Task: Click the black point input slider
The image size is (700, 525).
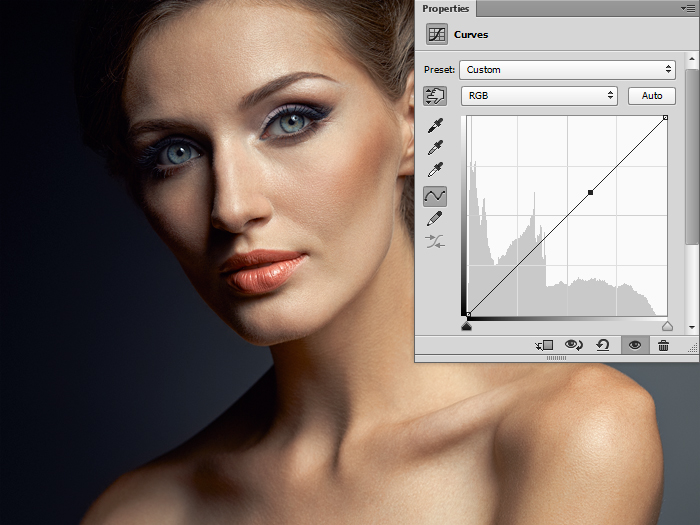Action: click(x=467, y=326)
